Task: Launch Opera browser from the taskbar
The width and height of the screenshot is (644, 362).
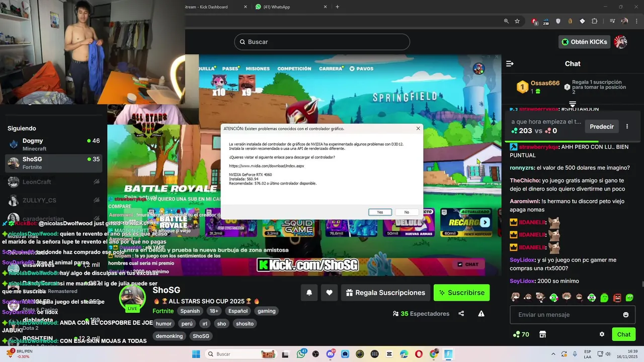Action: 419,354
